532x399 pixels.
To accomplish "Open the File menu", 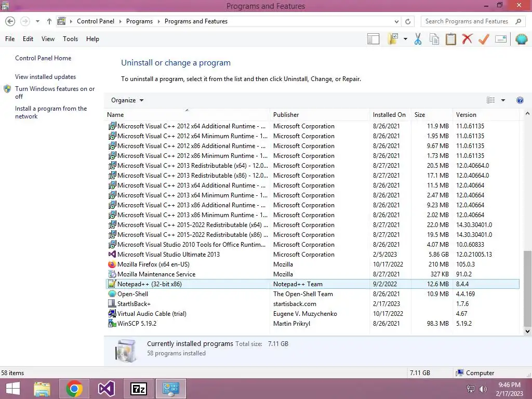I will pyautogui.click(x=10, y=39).
